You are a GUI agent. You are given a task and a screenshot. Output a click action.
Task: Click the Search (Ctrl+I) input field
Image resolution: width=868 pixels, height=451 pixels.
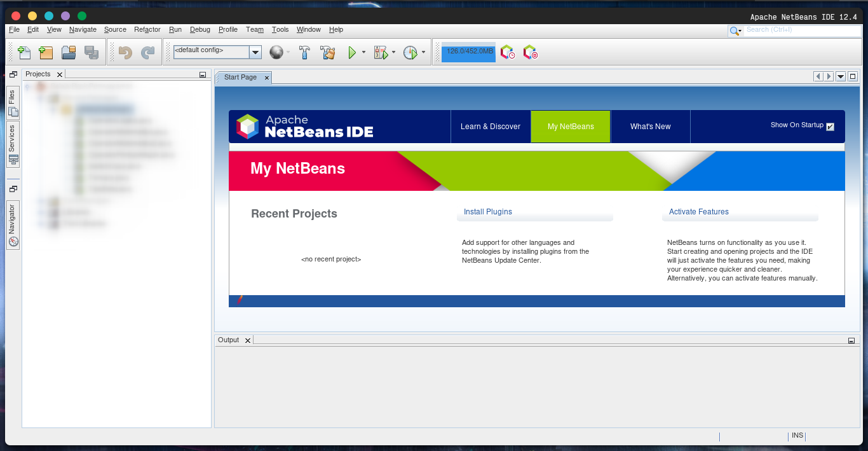tap(801, 30)
